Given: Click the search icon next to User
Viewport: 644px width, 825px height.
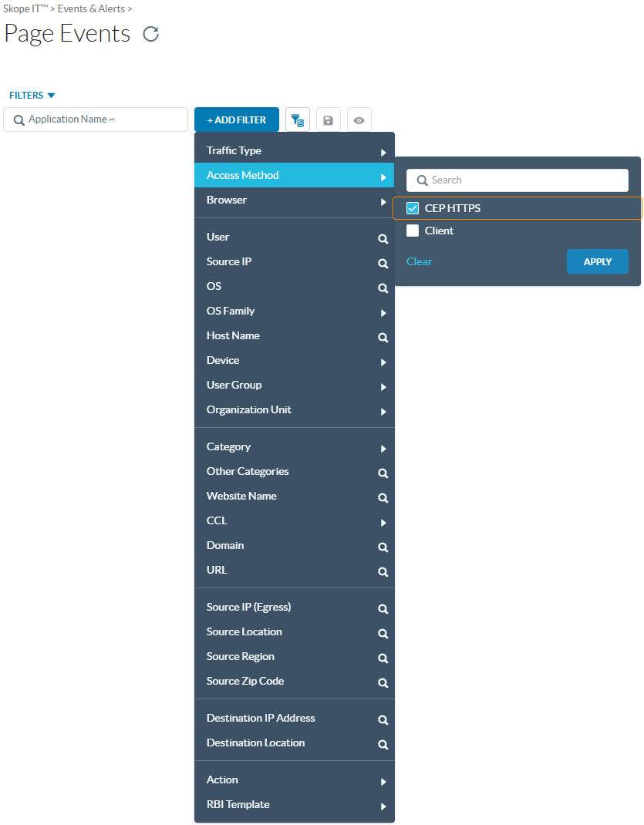Looking at the screenshot, I should (383, 239).
